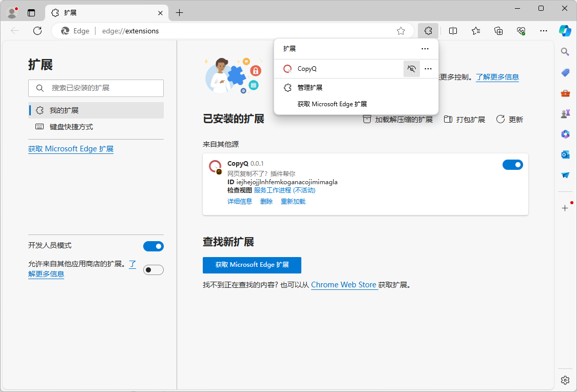
Task: Open the top-right 了解更多信息 link
Action: pos(497,77)
